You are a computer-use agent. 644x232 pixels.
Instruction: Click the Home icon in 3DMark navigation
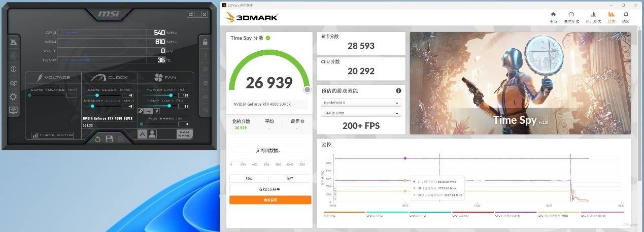(553, 17)
